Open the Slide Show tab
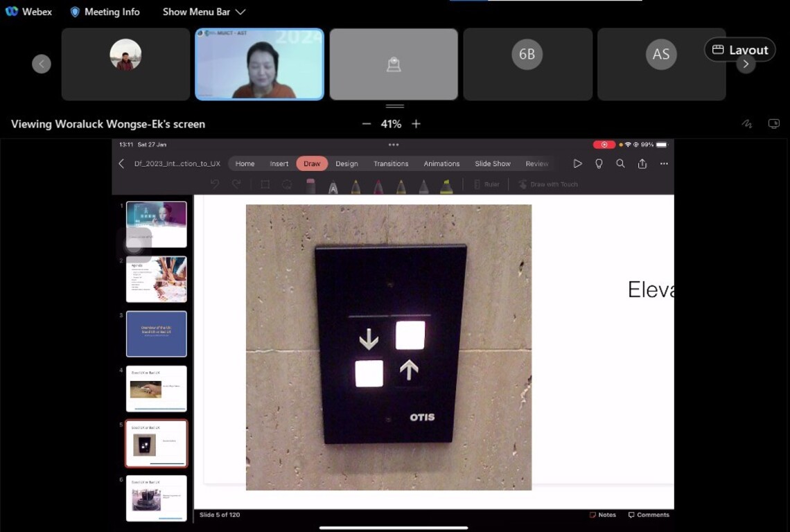The height and width of the screenshot is (532, 790). point(492,163)
